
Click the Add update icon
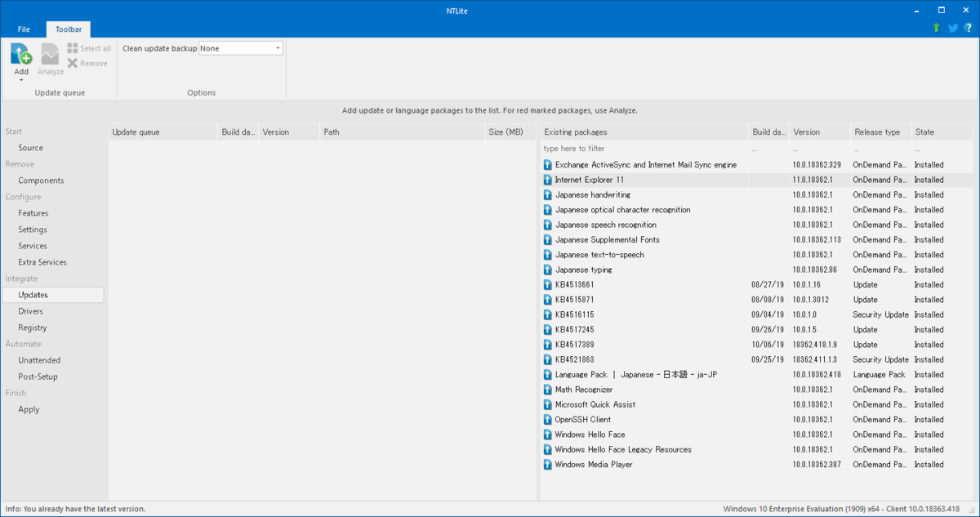coord(21,54)
